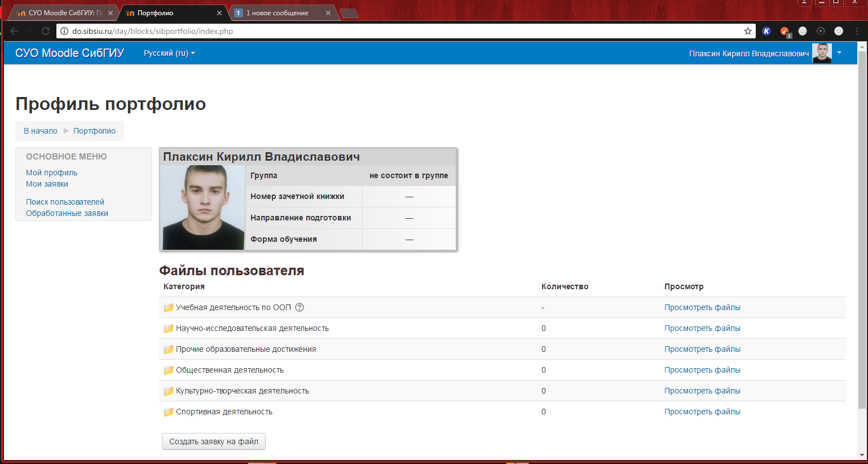Click the site info icon in address bar
This screenshot has height=464, width=868.
[x=64, y=31]
